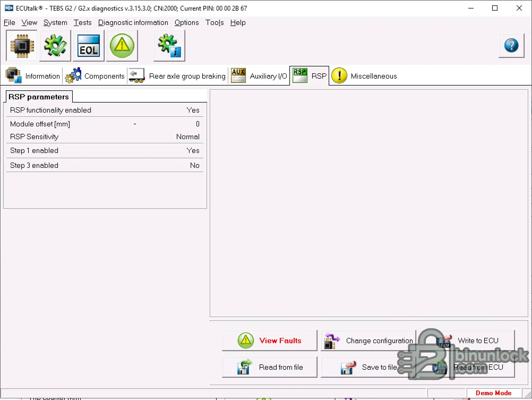The height and width of the screenshot is (400, 532).
Task: Click the Save to file button label
Action: (379, 367)
